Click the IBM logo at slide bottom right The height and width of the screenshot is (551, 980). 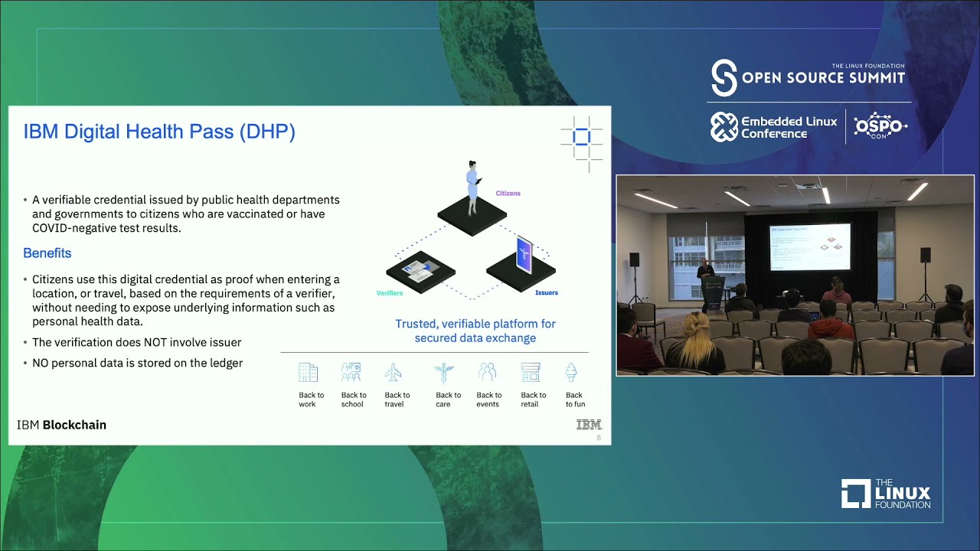[589, 425]
